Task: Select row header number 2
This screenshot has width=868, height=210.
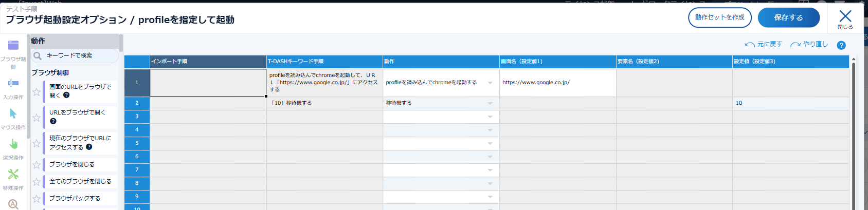Action: pyautogui.click(x=137, y=103)
